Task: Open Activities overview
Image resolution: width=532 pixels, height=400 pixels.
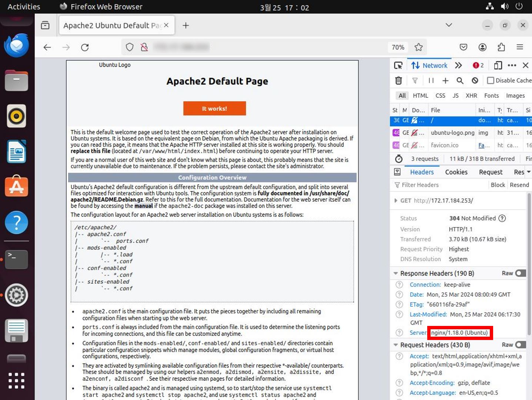Action: pyautogui.click(x=24, y=7)
